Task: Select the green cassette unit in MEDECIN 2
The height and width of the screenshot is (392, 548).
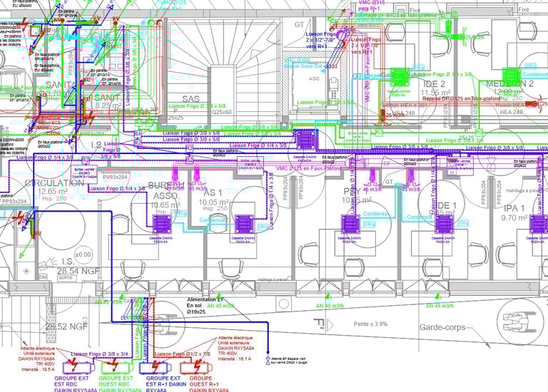Action: point(512,77)
